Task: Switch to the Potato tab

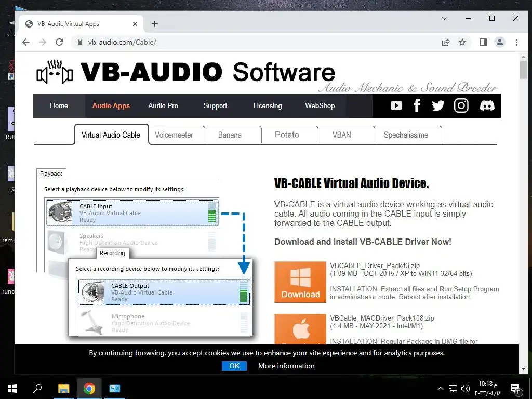Action: click(290, 135)
